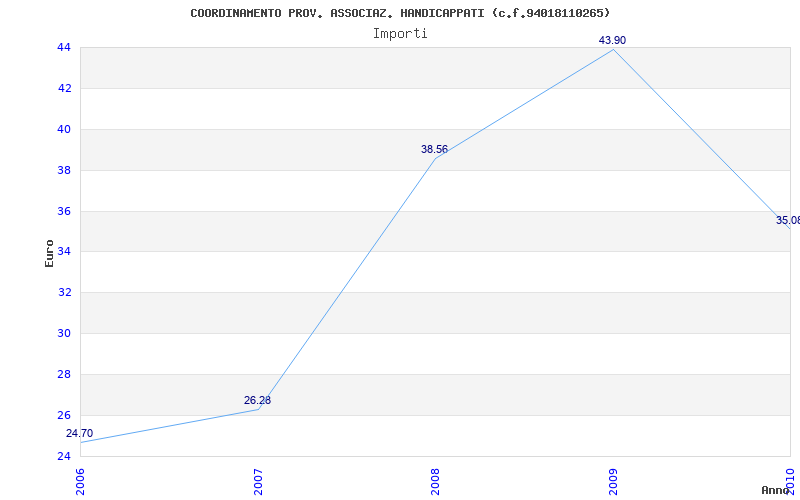The width and height of the screenshot is (800, 500).
Task: Click the 2009 x-axis year label
Action: pyautogui.click(x=613, y=482)
